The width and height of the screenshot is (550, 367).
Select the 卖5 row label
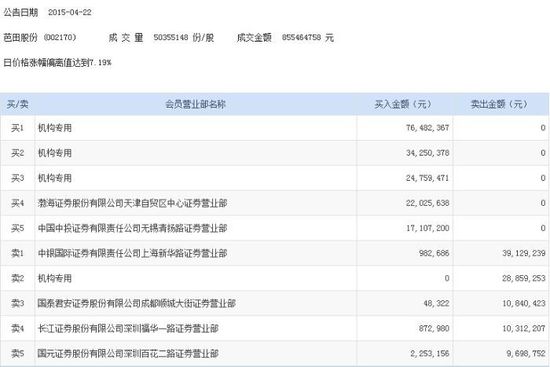pyautogui.click(x=18, y=354)
